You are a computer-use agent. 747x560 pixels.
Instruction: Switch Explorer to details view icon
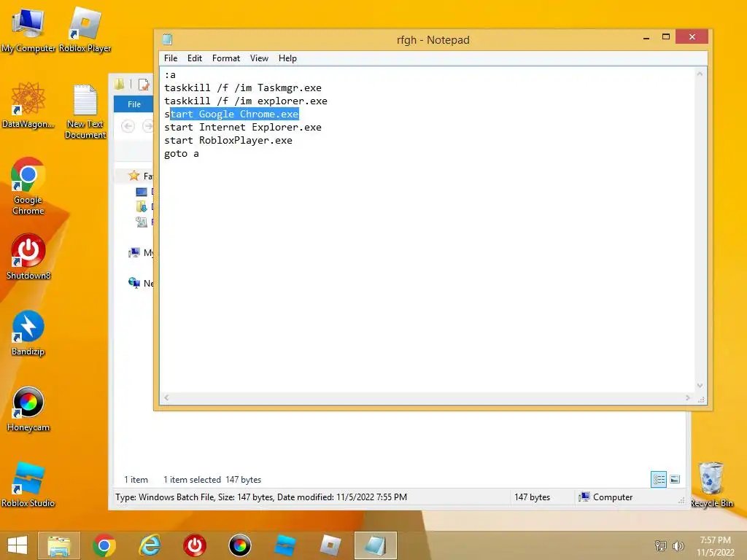click(659, 479)
